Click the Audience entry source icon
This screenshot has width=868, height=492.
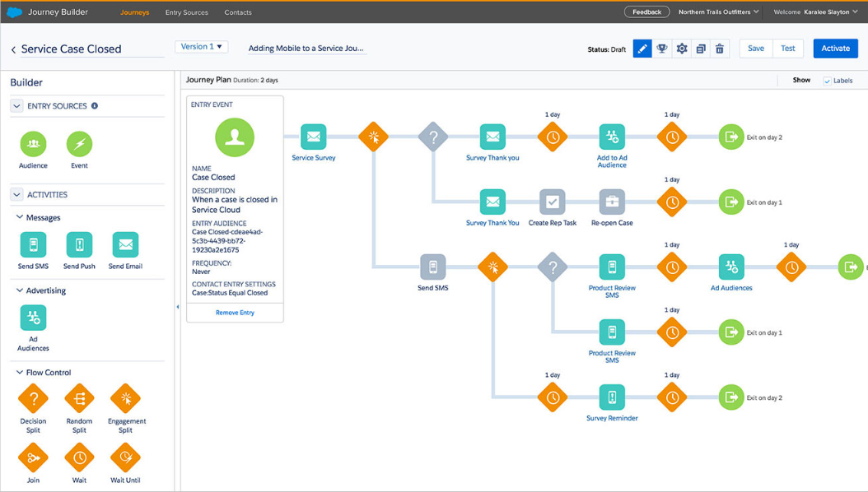33,144
